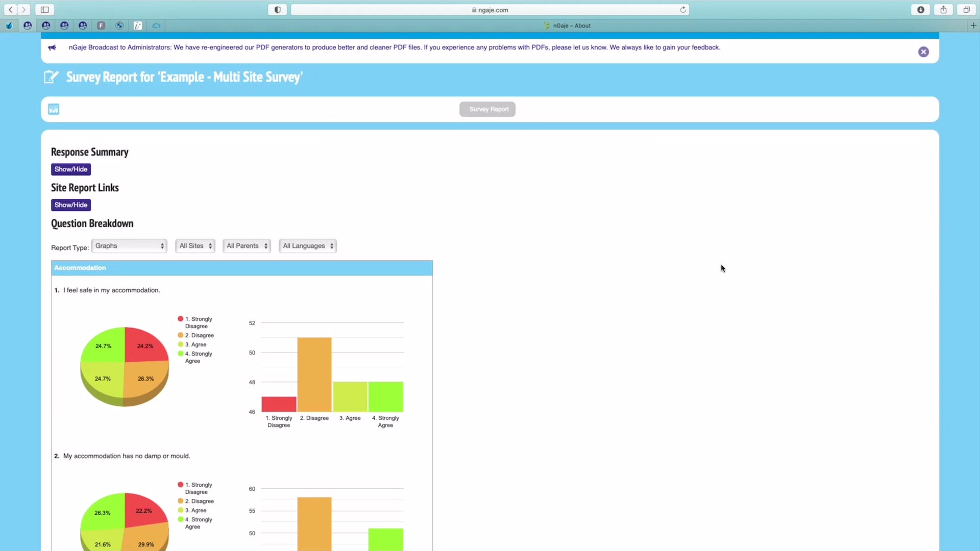The image size is (980, 551).
Task: Open the All Sites dropdown
Action: [195, 246]
